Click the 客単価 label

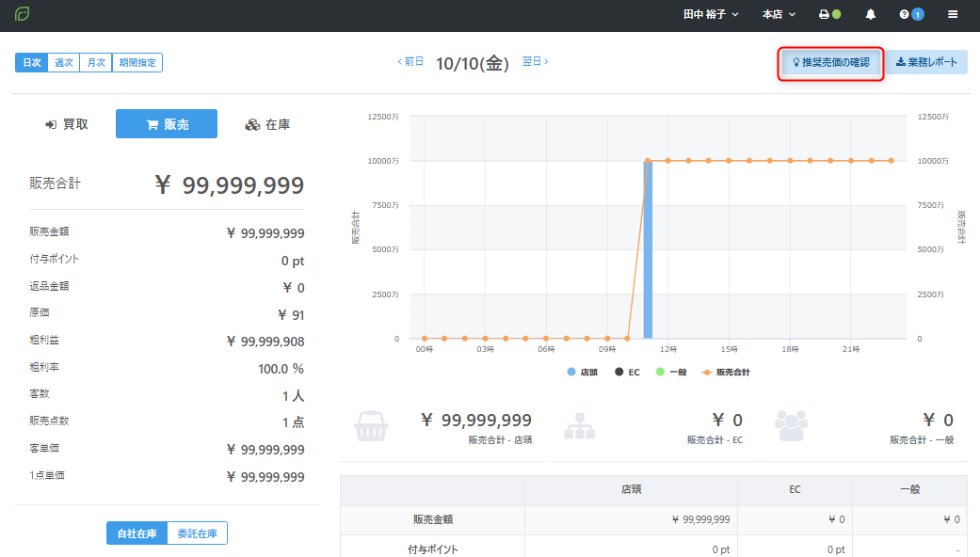44,448
